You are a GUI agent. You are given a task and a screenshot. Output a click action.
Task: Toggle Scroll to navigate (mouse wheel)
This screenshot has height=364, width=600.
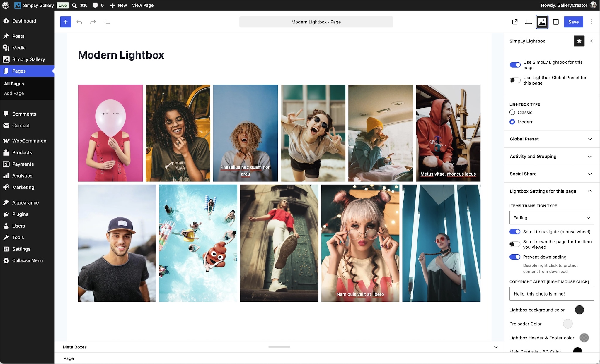tap(515, 232)
